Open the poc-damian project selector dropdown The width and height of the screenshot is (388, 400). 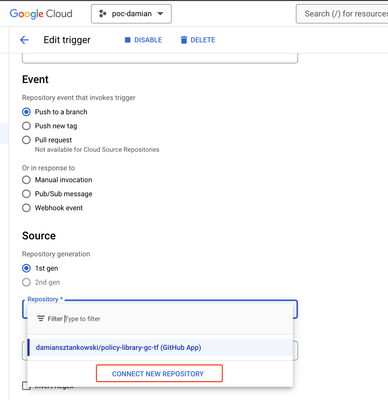tap(131, 14)
